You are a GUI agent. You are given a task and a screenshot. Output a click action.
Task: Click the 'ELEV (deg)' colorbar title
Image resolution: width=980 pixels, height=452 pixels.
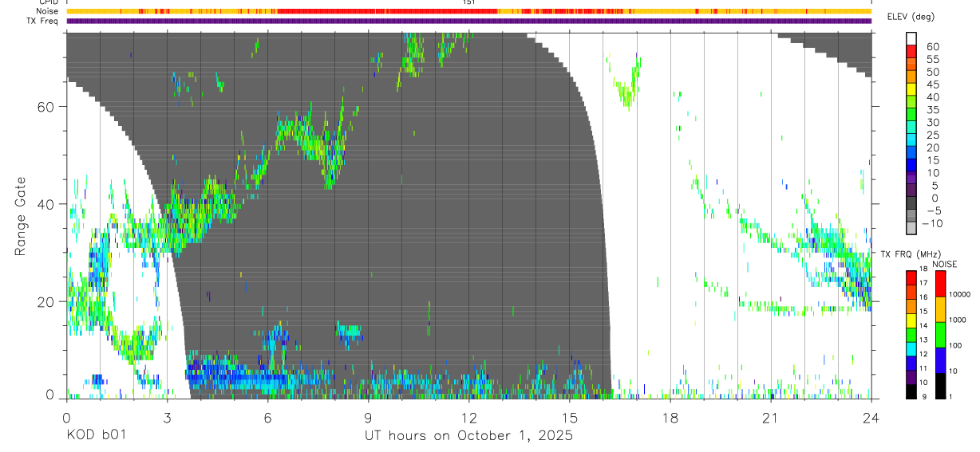[x=910, y=18]
